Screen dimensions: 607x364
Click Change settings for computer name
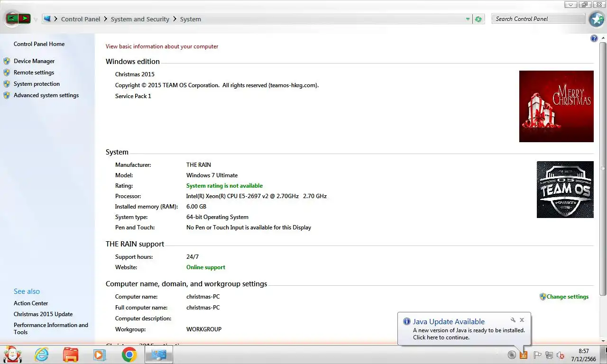(568, 297)
